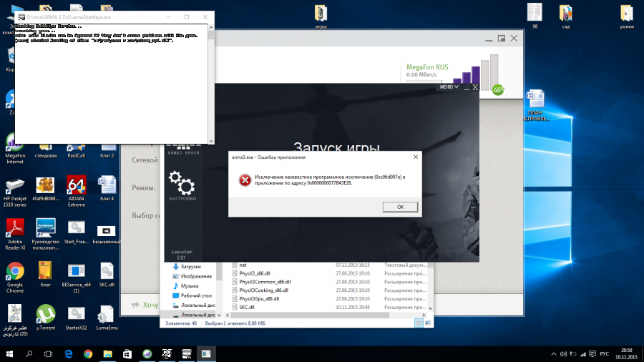Select PhysX3Common_x86.dll in file list
Image resolution: width=644 pixels, height=362 pixels.
265,282
